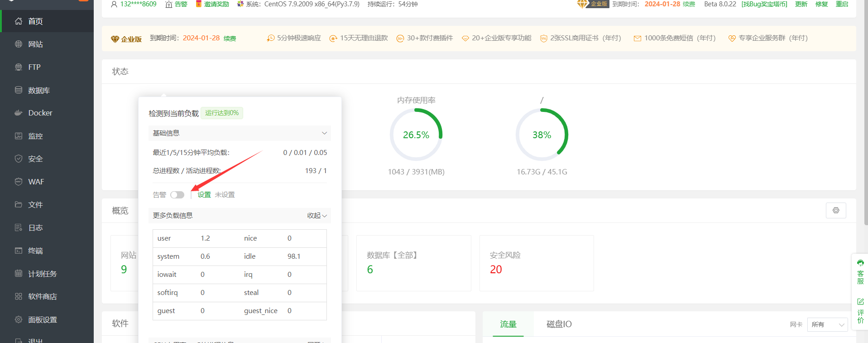Open the 监控 chart icon
The width and height of the screenshot is (868, 343).
point(19,136)
